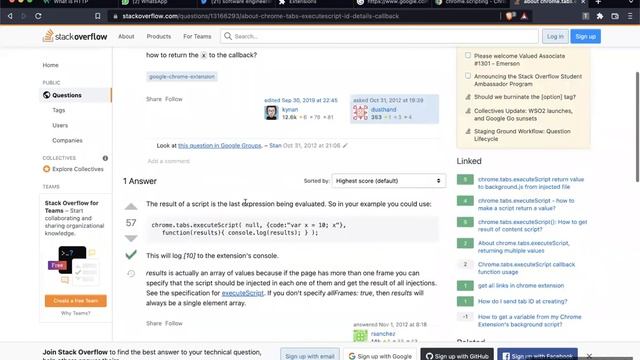The height and width of the screenshot is (360, 640).
Task: Click the google-chrome-extension tag
Action: (182, 76)
